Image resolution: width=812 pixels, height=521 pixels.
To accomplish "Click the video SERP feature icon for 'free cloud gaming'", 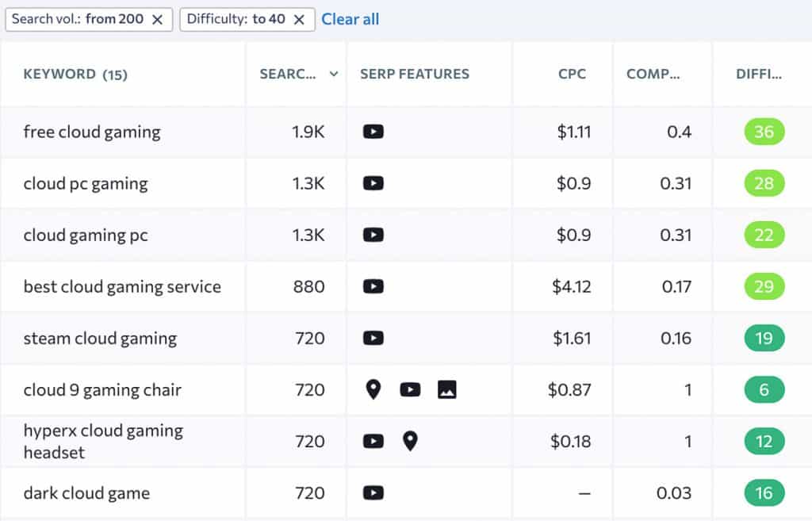I will 373,132.
